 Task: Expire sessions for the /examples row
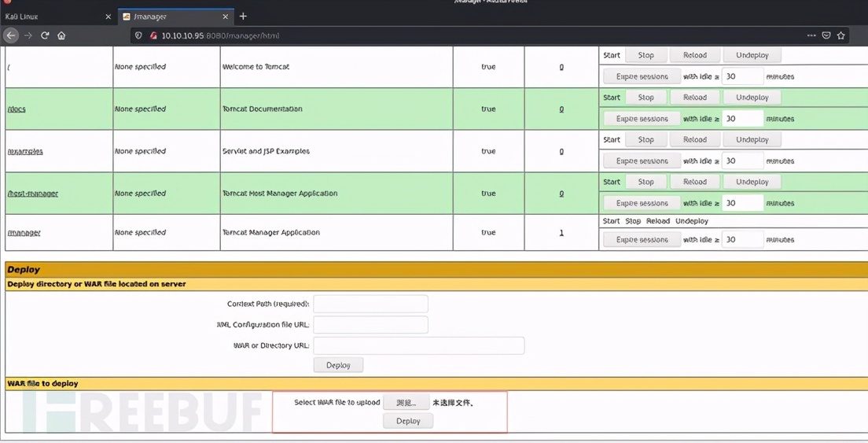coord(642,161)
